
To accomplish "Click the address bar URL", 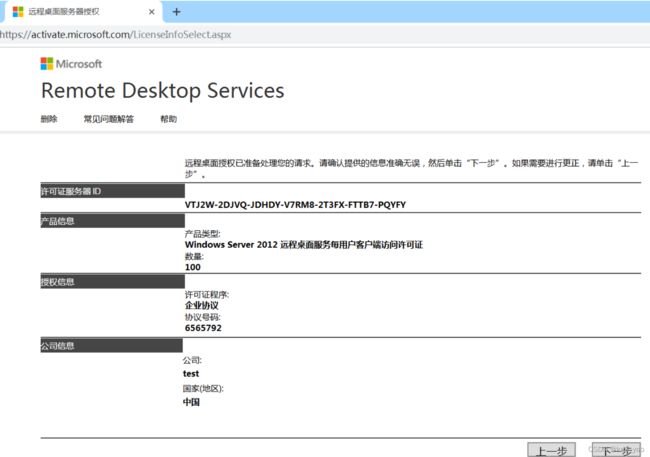I will click(116, 34).
